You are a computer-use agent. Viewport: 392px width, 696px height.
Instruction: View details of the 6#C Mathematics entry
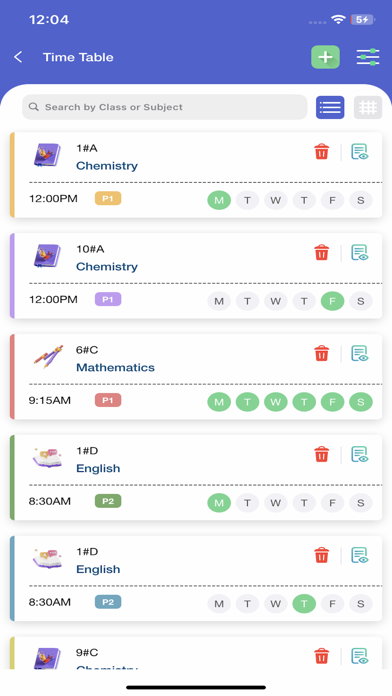(x=360, y=354)
